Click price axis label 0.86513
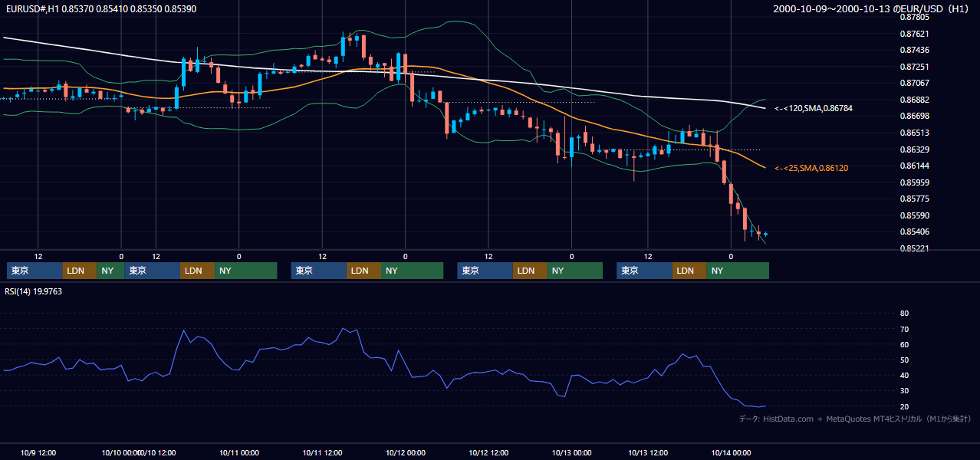Viewport: 980px width, 460px height. pos(914,133)
